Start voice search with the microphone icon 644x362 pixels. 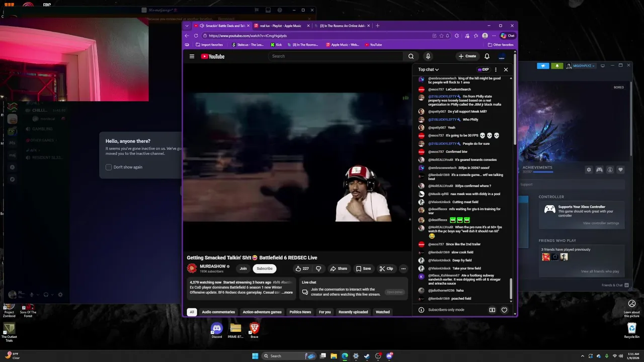428,56
